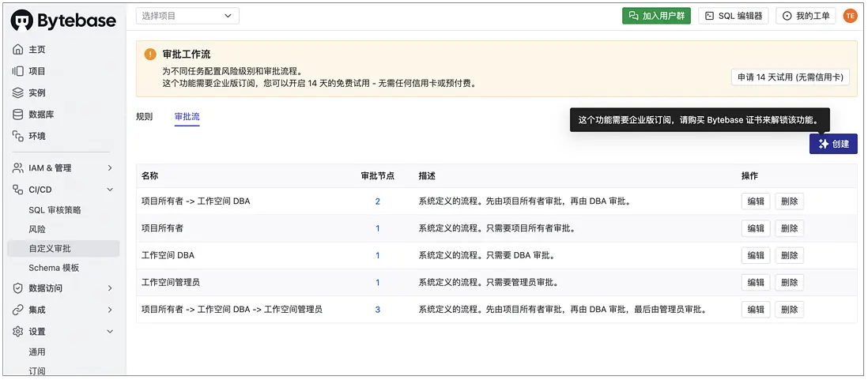
Task: Click node count 1 for 项目所有者 row
Action: pos(378,228)
